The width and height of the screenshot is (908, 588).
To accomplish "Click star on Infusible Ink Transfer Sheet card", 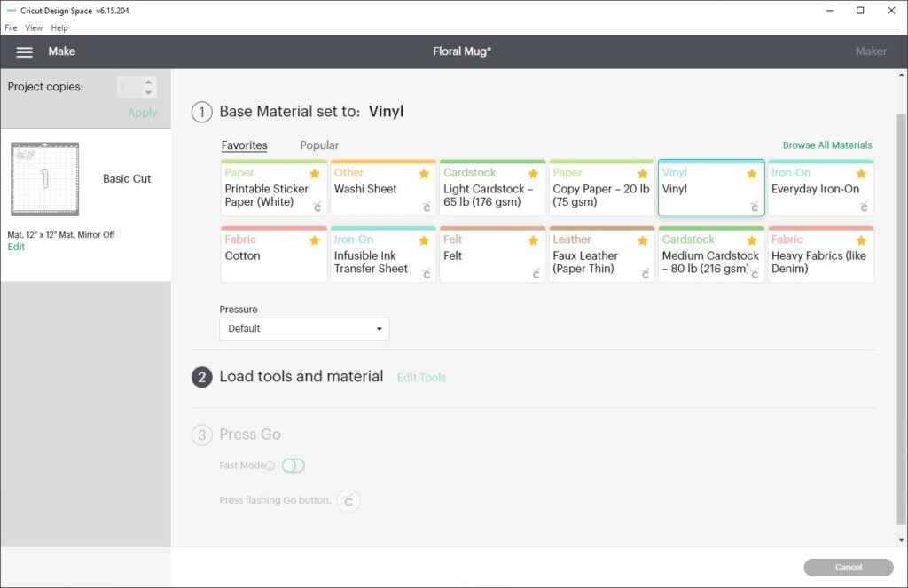I will 424,240.
